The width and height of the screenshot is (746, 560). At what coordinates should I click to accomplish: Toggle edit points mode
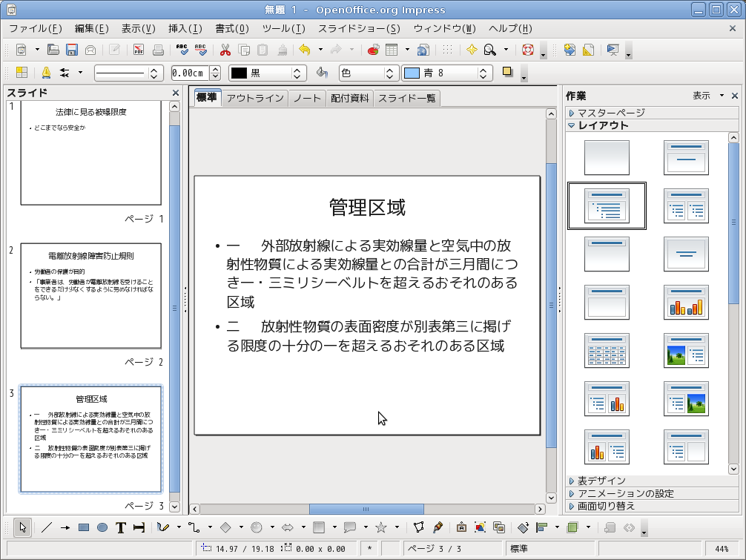click(418, 527)
